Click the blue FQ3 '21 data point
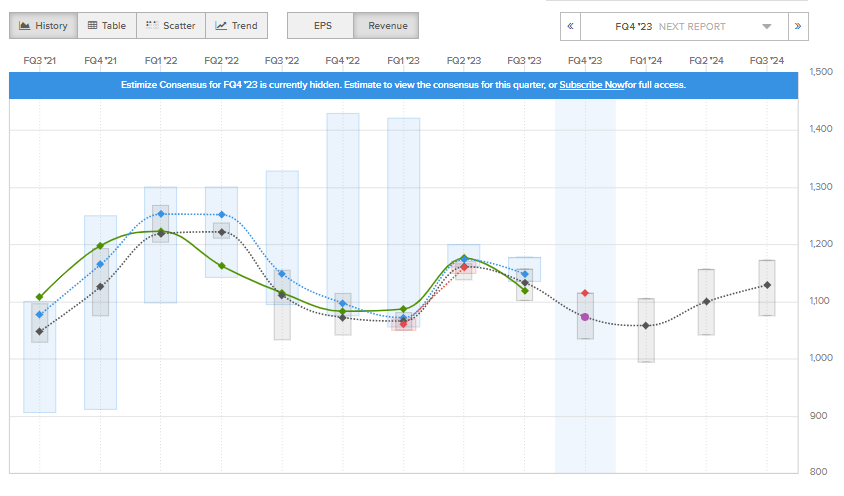Viewport: 844px width, 496px height. coord(39,315)
